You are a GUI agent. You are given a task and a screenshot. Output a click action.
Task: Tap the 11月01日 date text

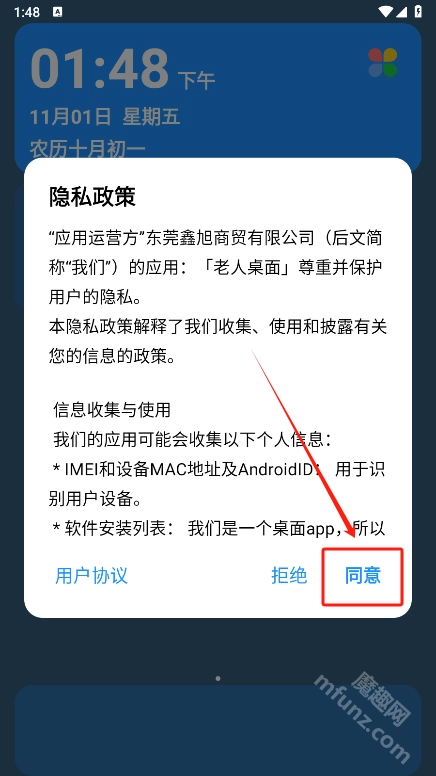click(70, 117)
